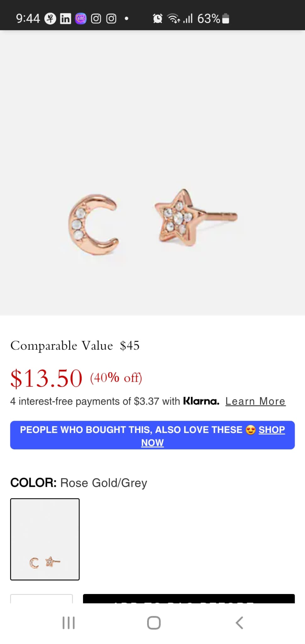
Task: Tap the Lazada notification icon
Action: 81,19
